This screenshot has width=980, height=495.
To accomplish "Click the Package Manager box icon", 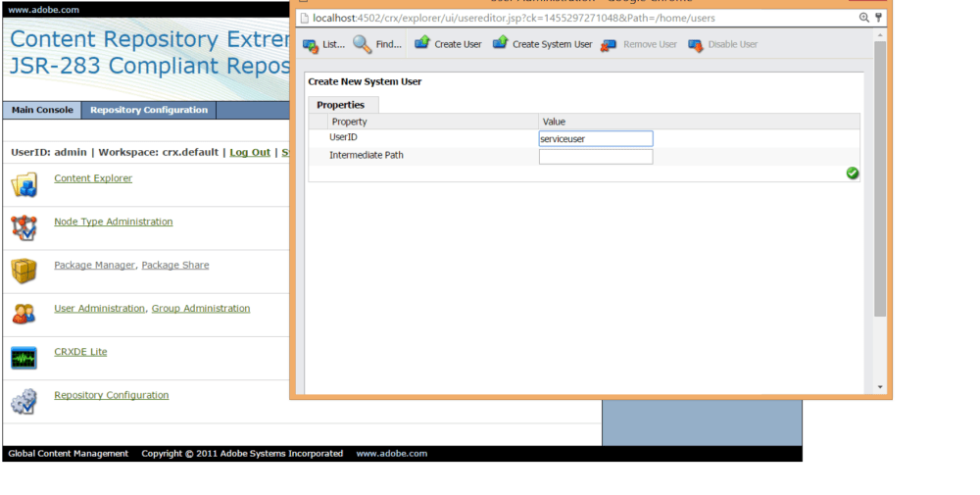I will point(24,272).
